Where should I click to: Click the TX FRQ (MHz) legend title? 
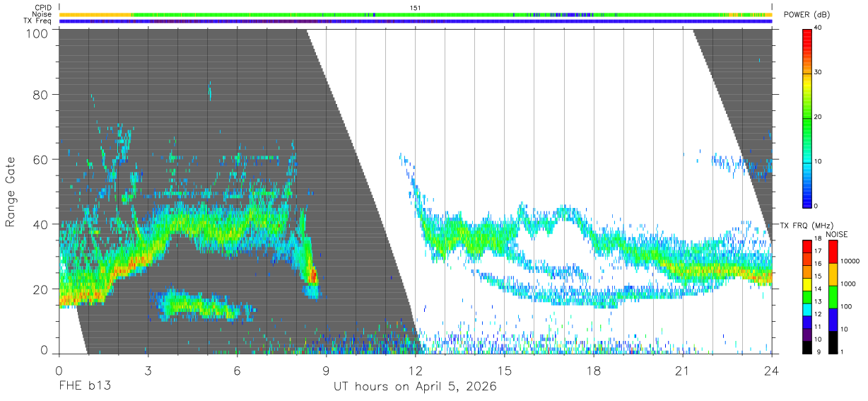click(807, 225)
